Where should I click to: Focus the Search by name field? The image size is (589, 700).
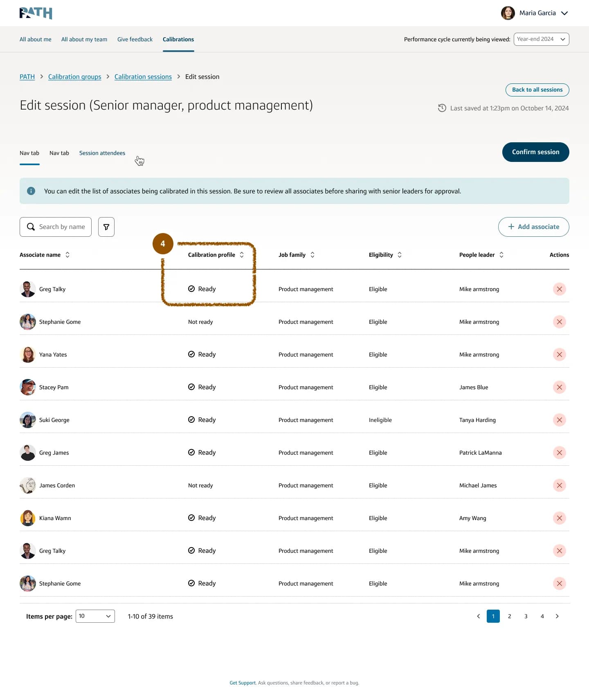pos(56,227)
